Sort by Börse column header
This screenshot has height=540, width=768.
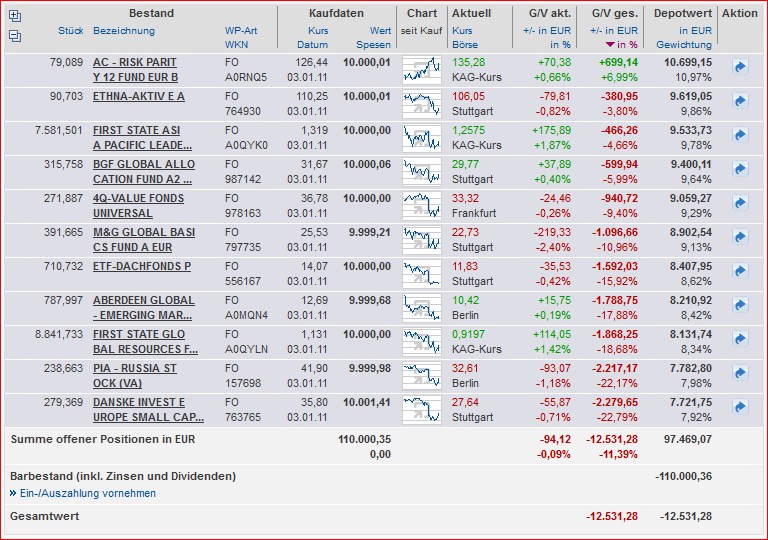tap(465, 45)
